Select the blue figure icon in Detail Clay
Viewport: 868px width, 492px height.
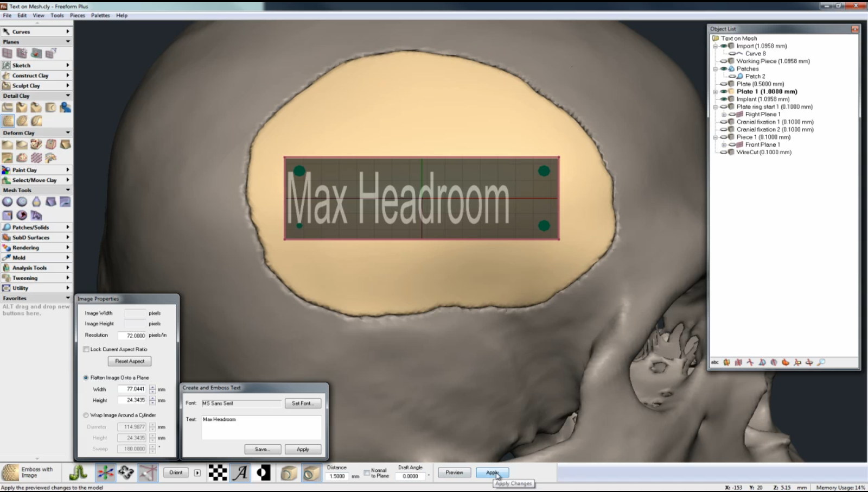pyautogui.click(x=65, y=108)
